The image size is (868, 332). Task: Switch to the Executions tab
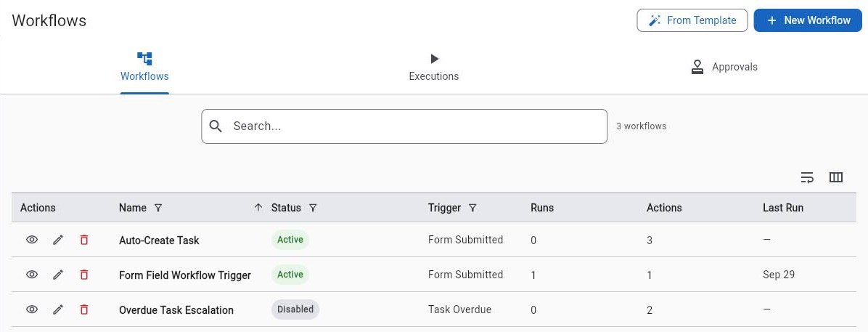pyautogui.click(x=434, y=67)
